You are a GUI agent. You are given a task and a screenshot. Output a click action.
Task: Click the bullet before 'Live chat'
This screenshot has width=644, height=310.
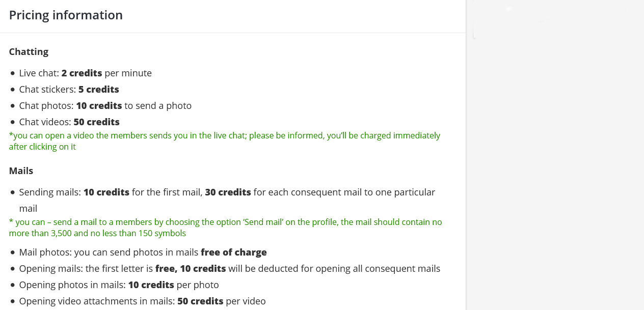[x=13, y=74]
